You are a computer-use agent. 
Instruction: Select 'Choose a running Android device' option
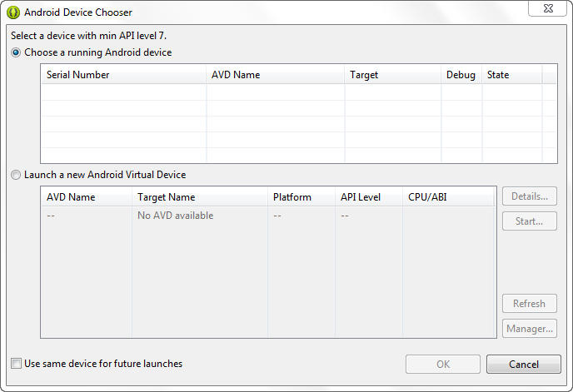coord(16,52)
